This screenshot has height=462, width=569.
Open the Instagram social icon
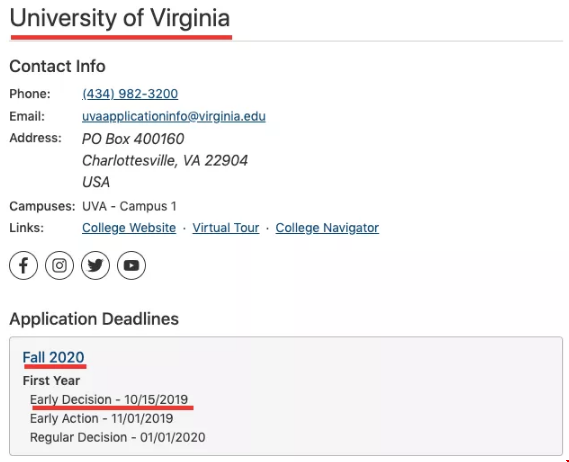[x=60, y=265]
